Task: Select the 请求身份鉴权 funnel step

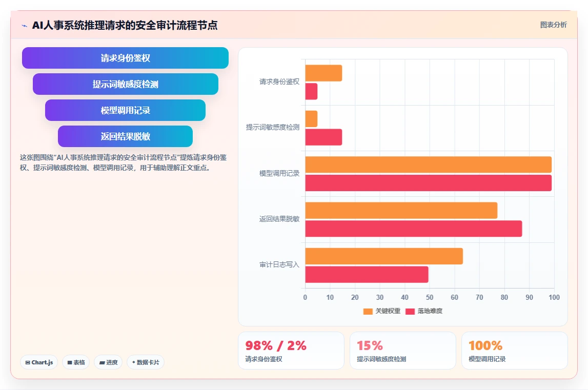Action: (x=125, y=58)
